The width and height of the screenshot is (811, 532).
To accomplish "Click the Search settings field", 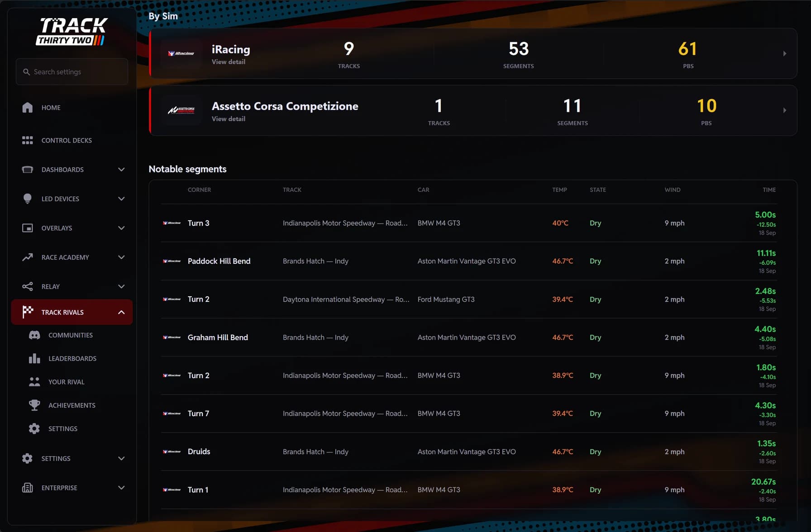I will 72,71.
